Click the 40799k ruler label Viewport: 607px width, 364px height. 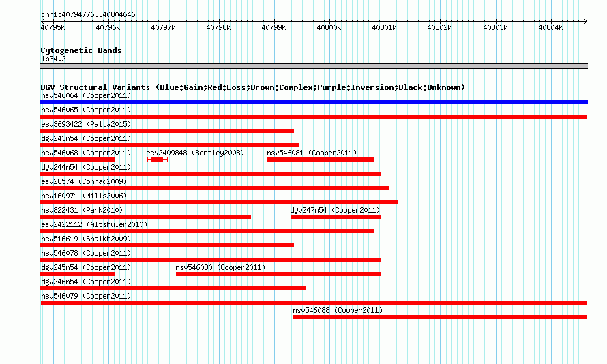273,27
